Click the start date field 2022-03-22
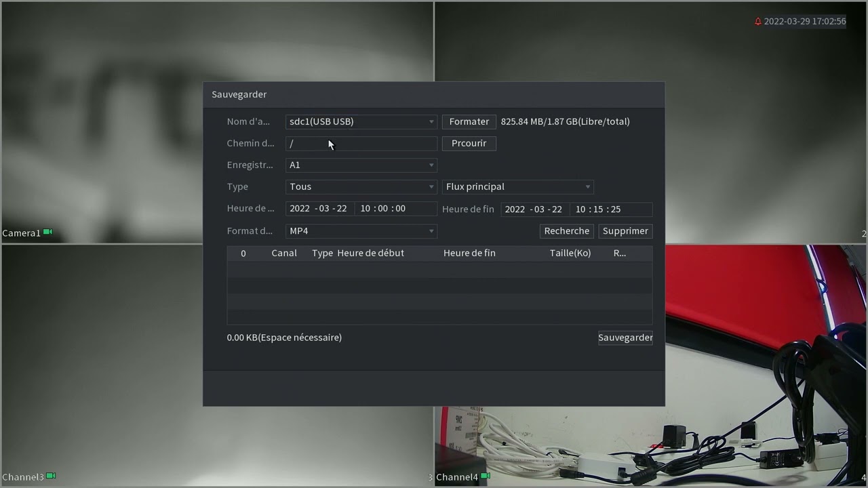The width and height of the screenshot is (868, 488). click(318, 208)
